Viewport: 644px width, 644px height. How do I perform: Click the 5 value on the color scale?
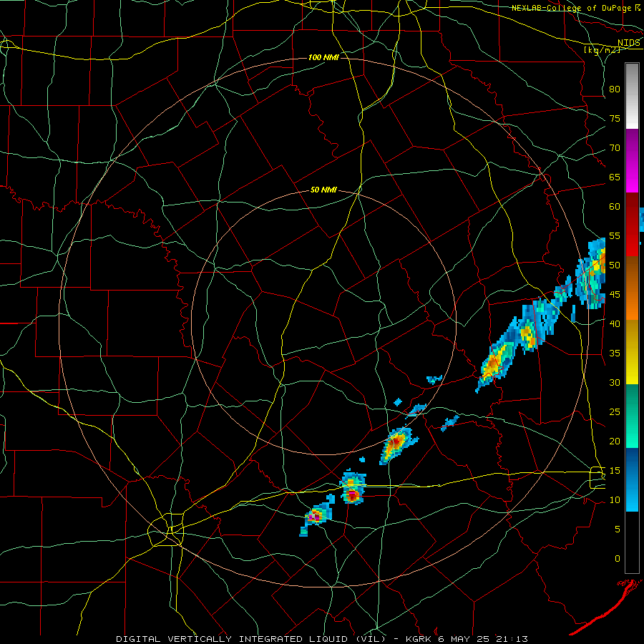pos(618,530)
